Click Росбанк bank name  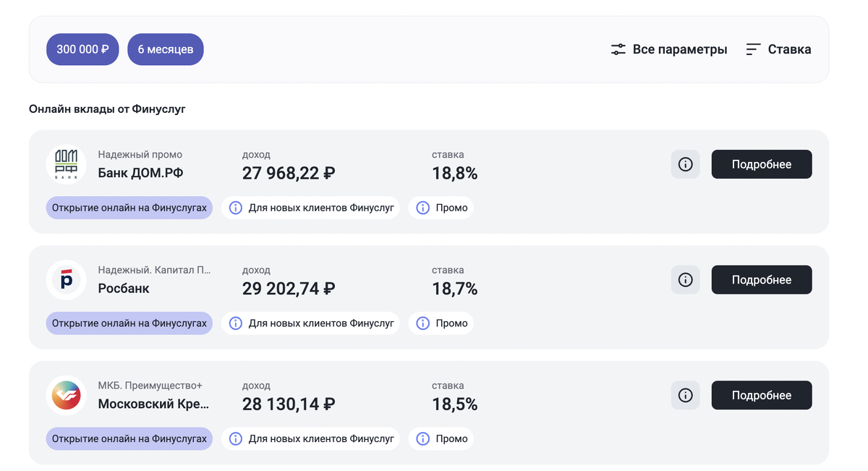[x=124, y=289]
